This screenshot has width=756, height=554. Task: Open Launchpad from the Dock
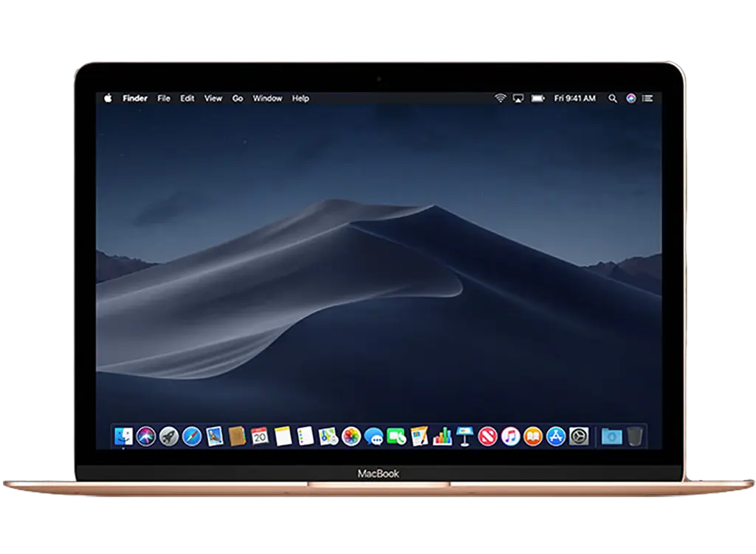[x=168, y=437]
